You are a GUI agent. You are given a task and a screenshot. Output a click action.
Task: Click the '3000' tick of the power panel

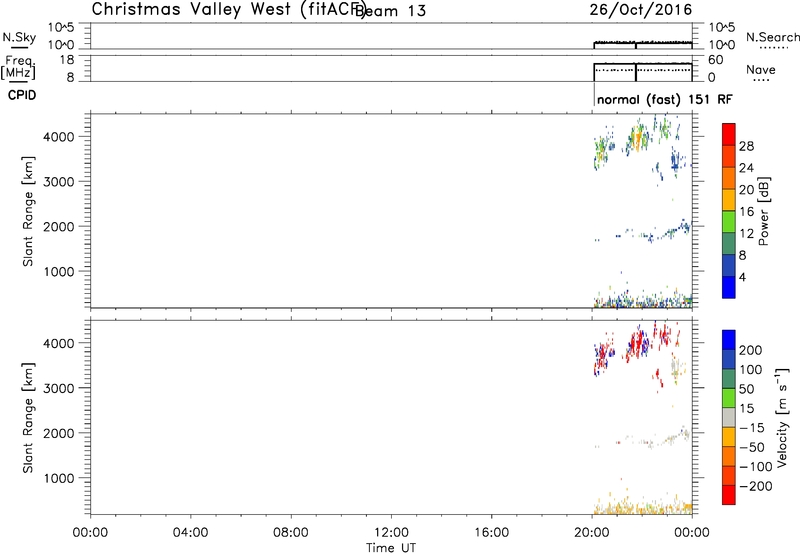(59, 182)
